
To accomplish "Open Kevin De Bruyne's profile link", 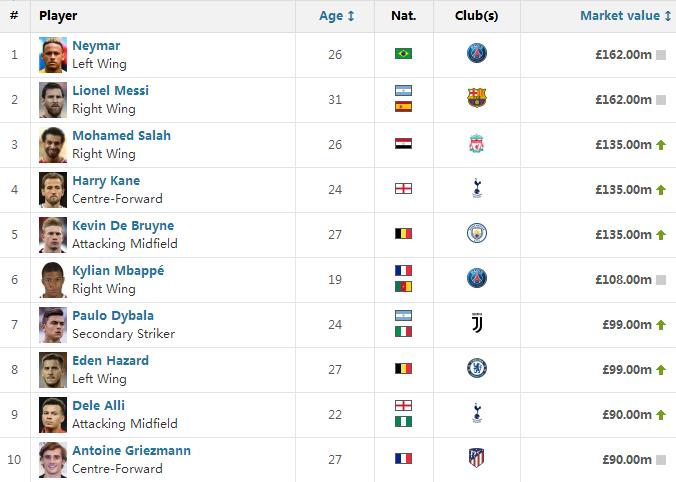I will tap(122, 226).
